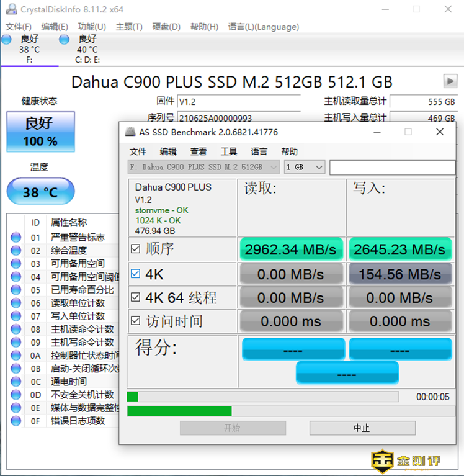Uncheck the 顺序 sequential test checkbox
Image resolution: width=464 pixels, height=476 pixels.
click(x=136, y=249)
